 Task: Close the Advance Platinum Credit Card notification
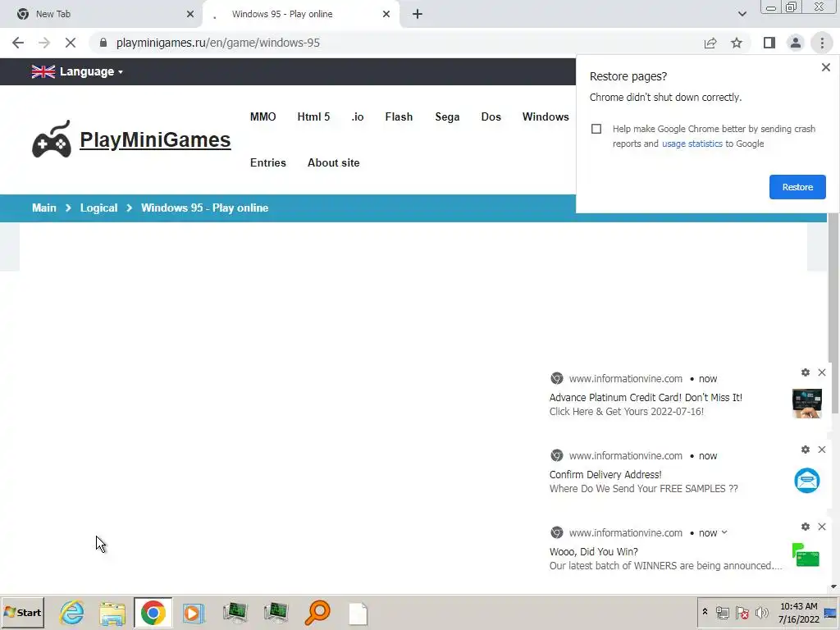(822, 372)
